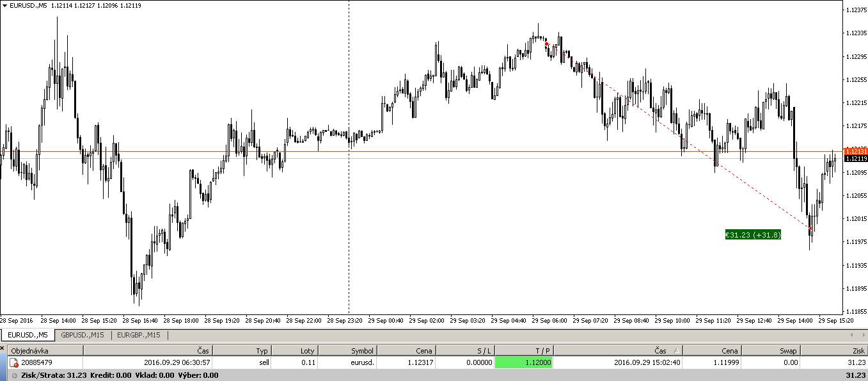The width and height of the screenshot is (868, 381).
Task: Switch to the EURUSD.,M5 chart tab
Action: pos(28,335)
